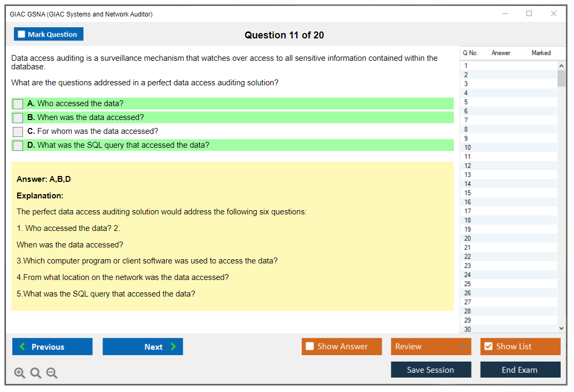Click the zoom in magnifier icon
The image size is (574, 392).
coord(20,373)
